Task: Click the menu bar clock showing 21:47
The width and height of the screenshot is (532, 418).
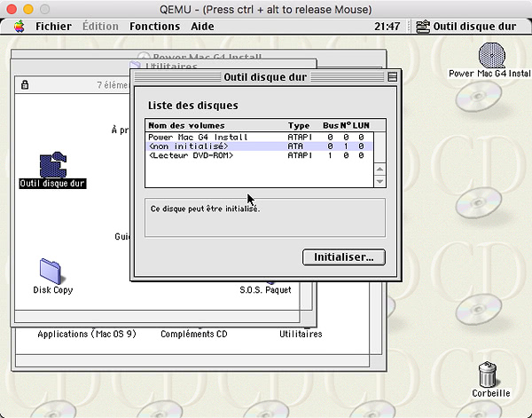Action: click(387, 26)
